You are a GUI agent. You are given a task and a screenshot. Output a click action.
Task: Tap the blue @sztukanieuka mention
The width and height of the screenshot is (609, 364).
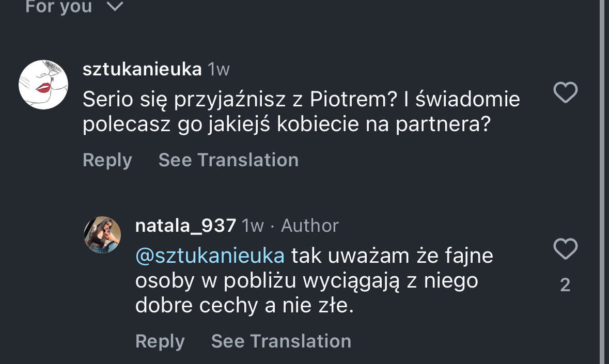click(210, 256)
